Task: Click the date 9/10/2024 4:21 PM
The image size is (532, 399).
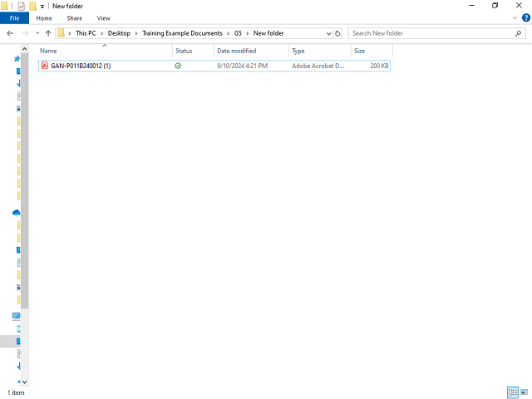Action: coord(242,66)
